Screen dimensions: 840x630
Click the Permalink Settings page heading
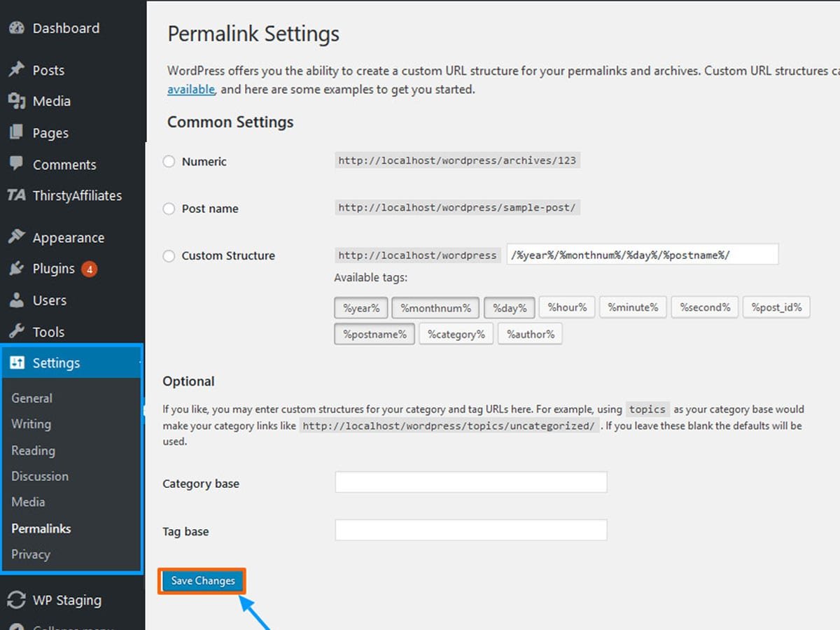point(253,34)
